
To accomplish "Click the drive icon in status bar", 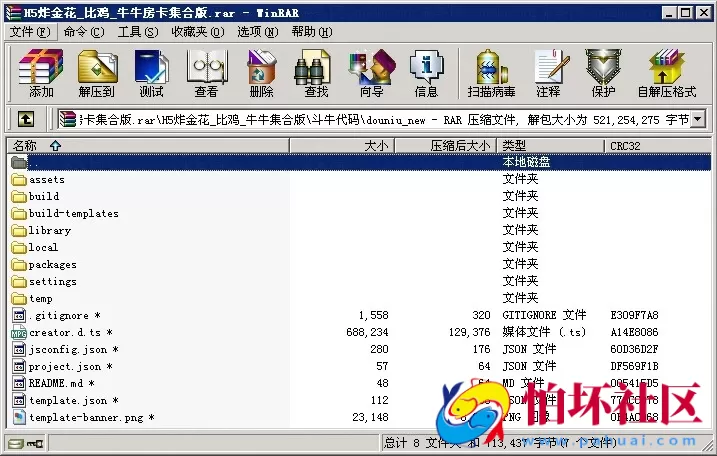I will [16, 443].
